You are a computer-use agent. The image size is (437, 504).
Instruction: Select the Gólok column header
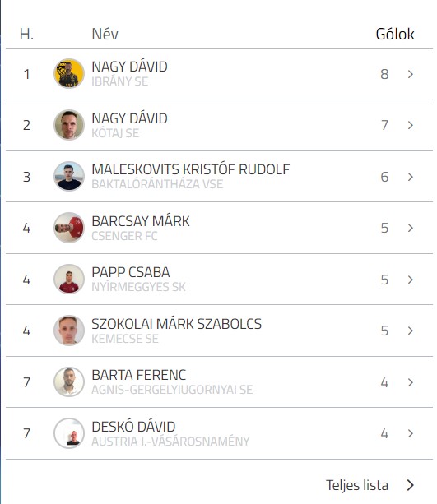395,34
